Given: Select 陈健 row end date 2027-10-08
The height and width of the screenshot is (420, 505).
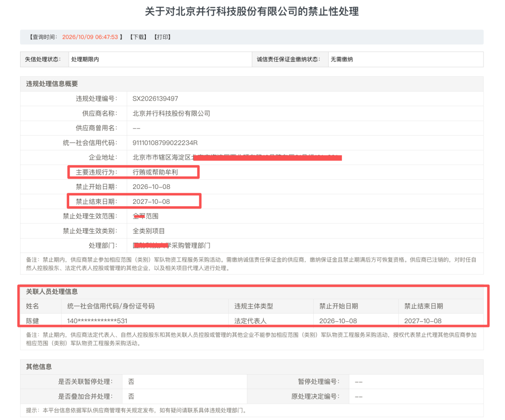Looking at the screenshot, I should pos(423,321).
